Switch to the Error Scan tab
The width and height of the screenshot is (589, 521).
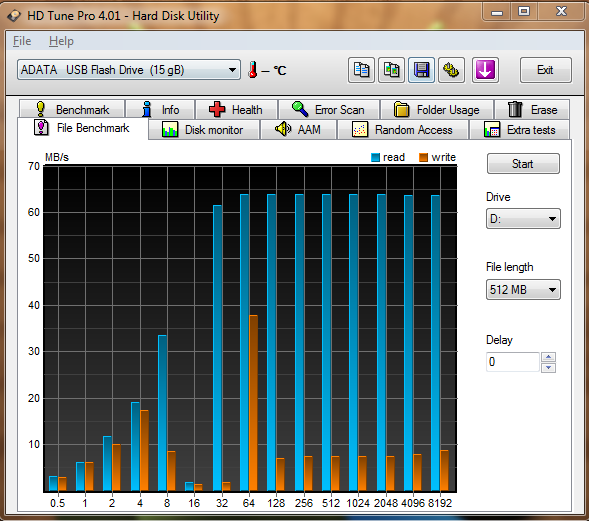click(x=329, y=110)
